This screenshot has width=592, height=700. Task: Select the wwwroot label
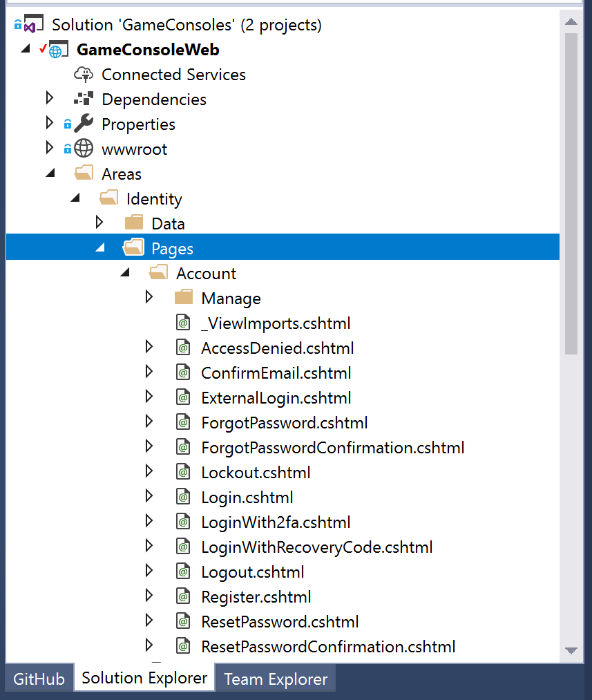[x=134, y=149]
